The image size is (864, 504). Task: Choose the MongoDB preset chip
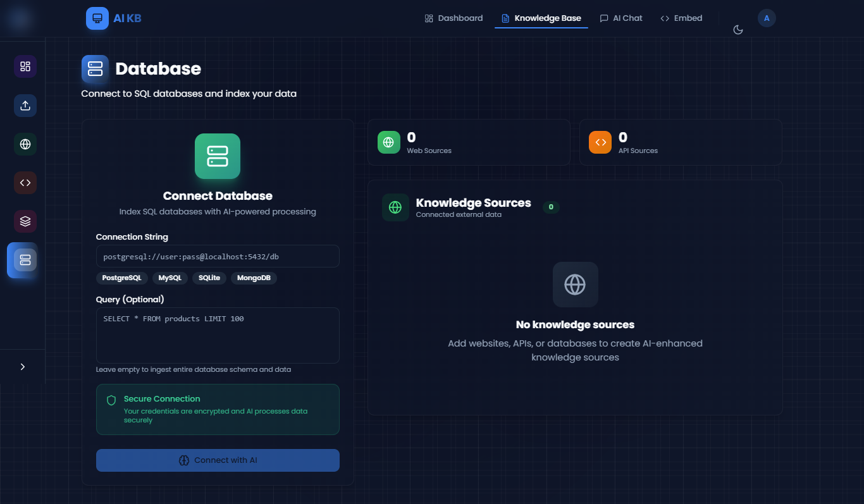pos(254,278)
